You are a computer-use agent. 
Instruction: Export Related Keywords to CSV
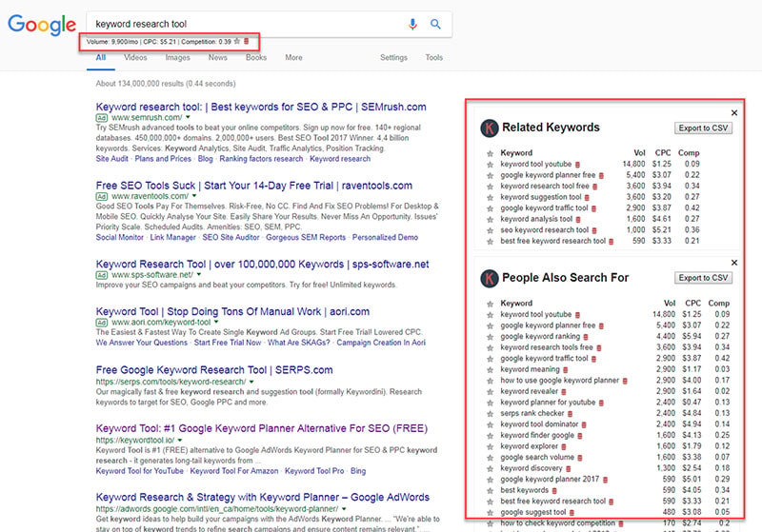click(x=703, y=128)
